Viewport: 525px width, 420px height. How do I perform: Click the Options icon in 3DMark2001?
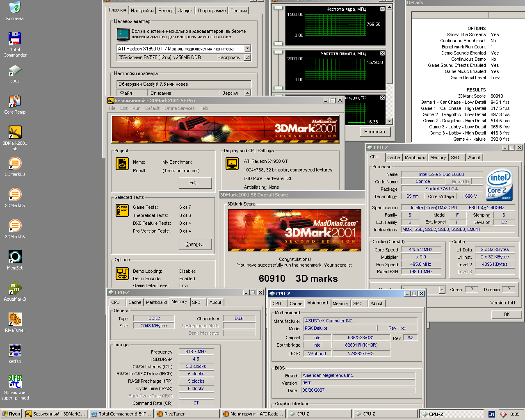pyautogui.click(x=122, y=273)
